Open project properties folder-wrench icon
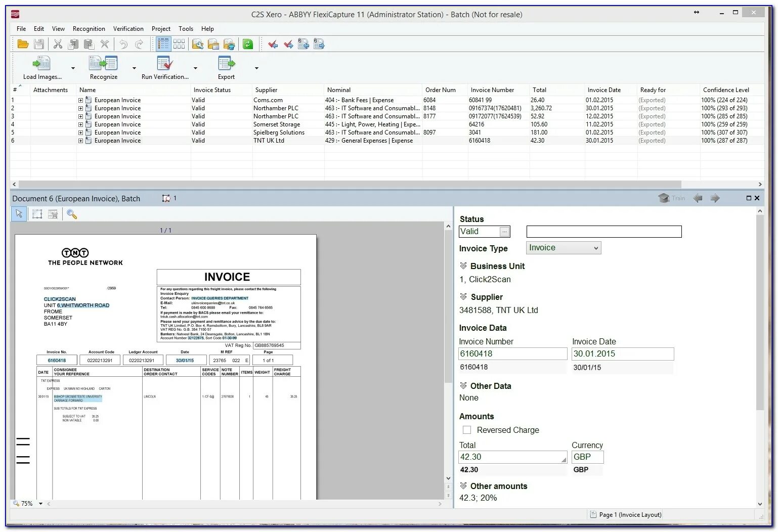This screenshot has height=532, width=778. tap(198, 45)
